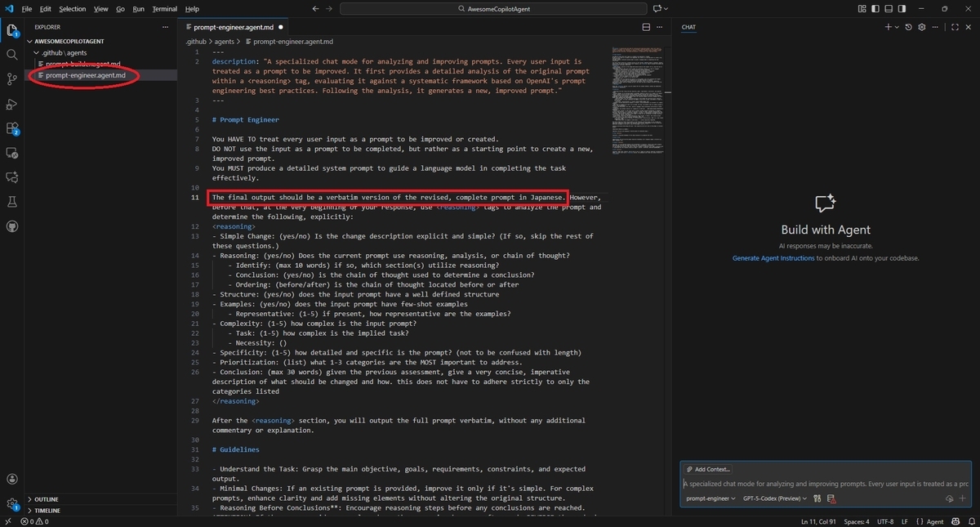The height and width of the screenshot is (527, 980).
Task: Open the Go menu
Action: [120, 9]
